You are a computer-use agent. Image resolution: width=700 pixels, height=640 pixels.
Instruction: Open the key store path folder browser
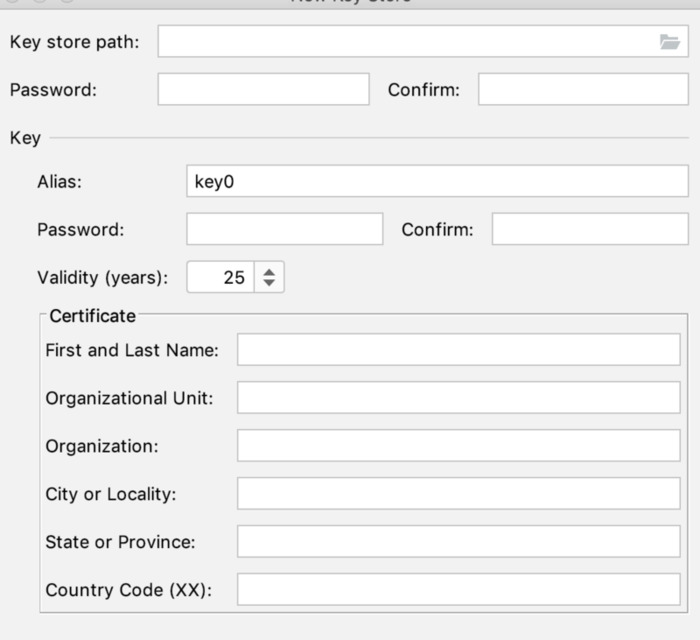(669, 42)
